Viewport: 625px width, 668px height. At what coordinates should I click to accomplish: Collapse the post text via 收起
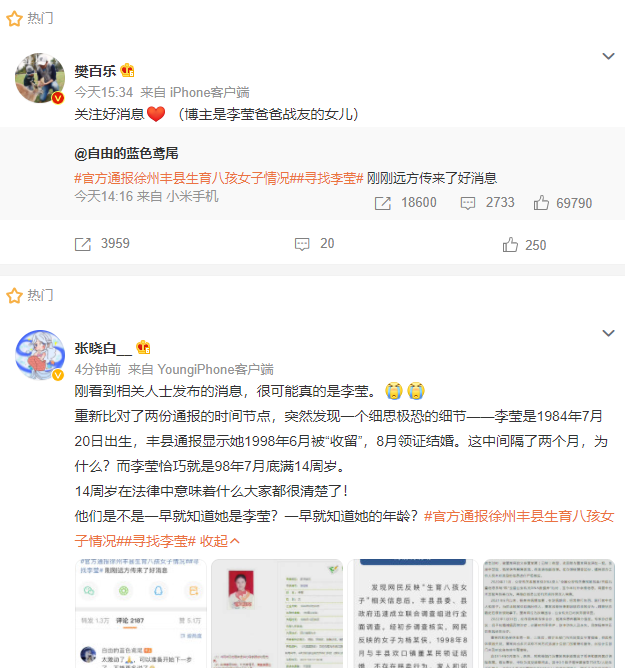(220, 541)
